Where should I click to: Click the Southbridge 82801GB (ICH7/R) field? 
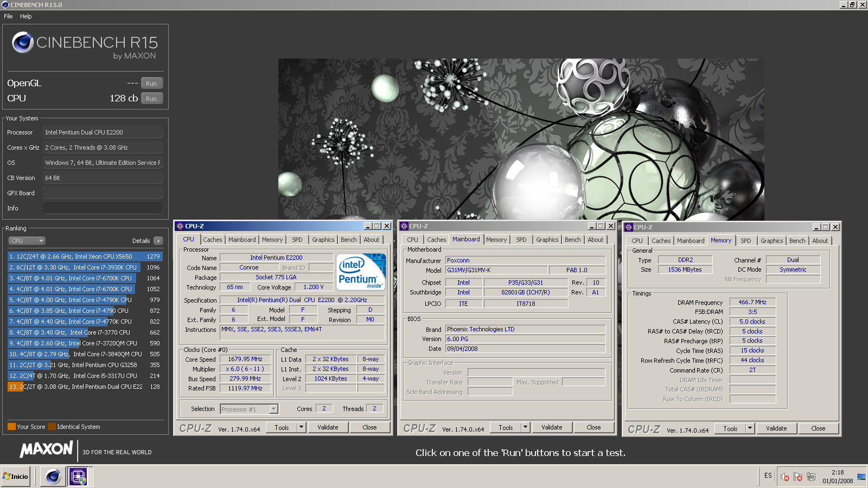click(525, 292)
